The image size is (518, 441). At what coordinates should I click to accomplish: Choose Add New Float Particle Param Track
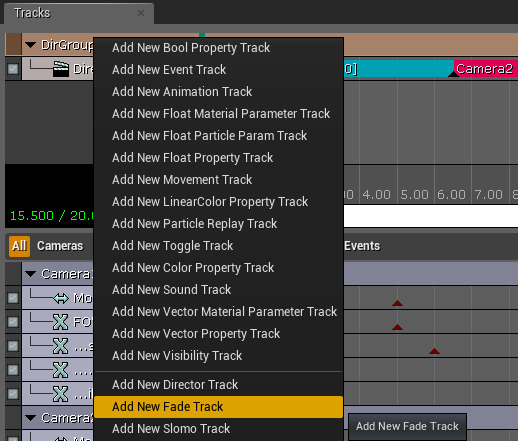click(219, 136)
